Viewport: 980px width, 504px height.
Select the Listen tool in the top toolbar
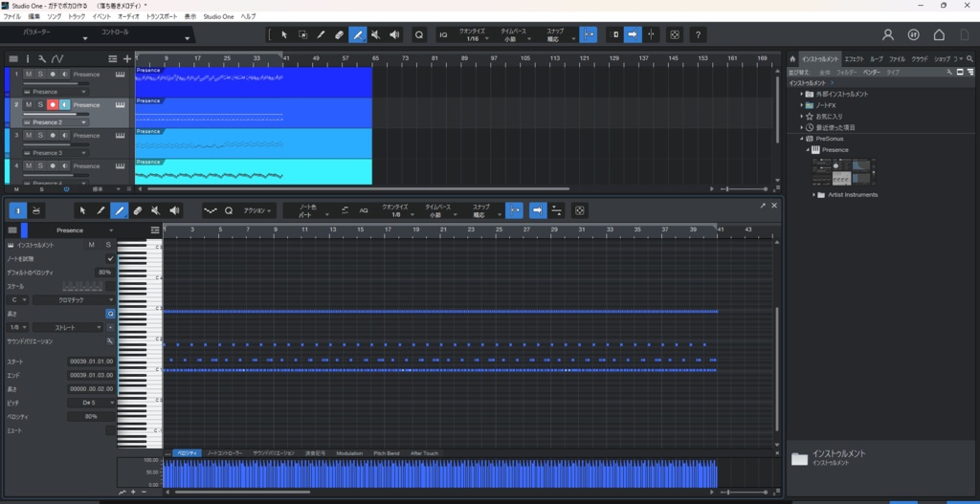[394, 35]
